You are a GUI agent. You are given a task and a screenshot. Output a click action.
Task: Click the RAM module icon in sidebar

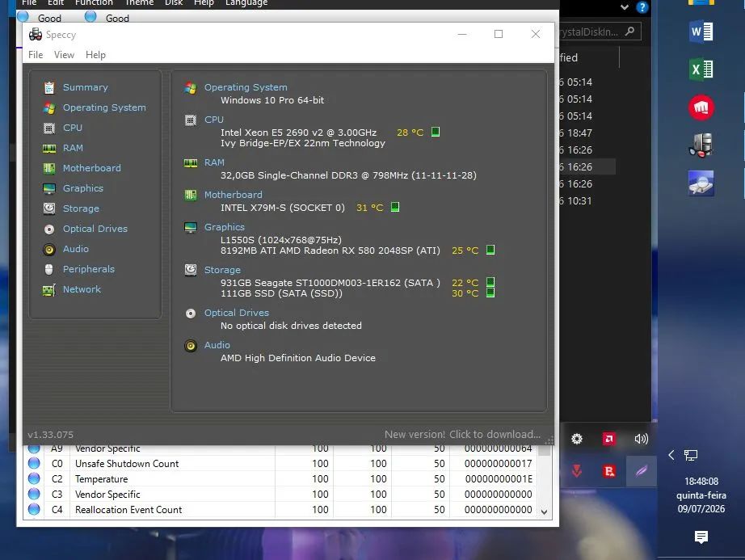(x=49, y=148)
